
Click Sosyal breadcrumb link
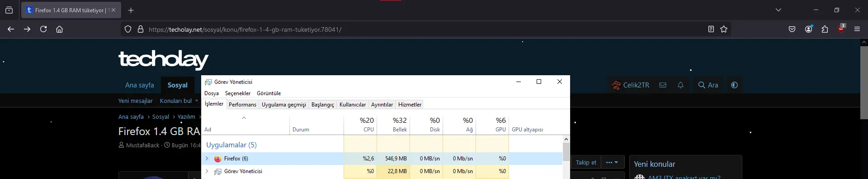pos(160,116)
